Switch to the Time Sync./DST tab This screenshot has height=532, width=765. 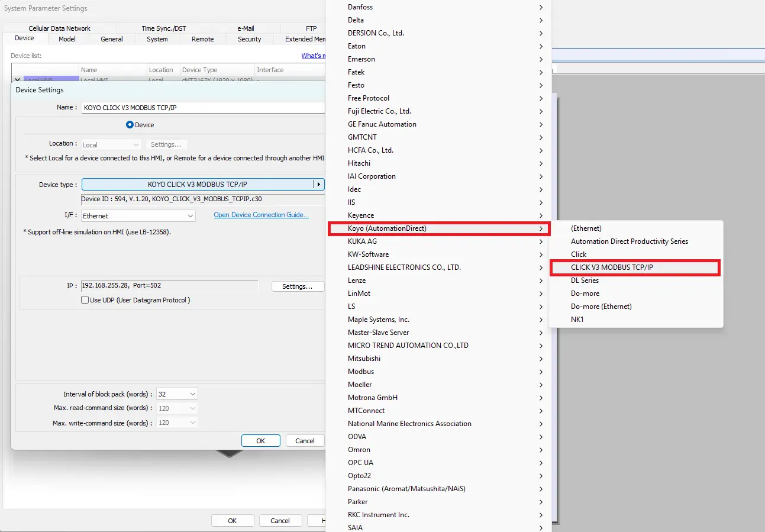163,28
